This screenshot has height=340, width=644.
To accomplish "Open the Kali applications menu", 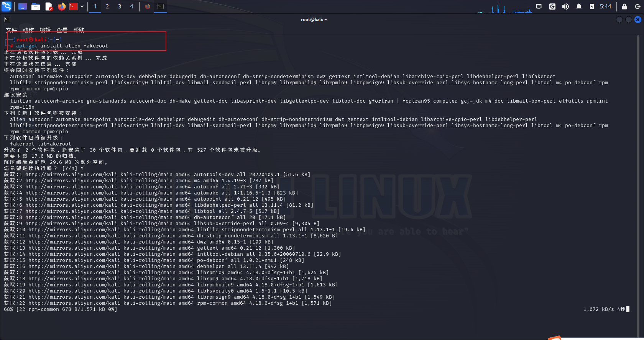I will (x=7, y=6).
